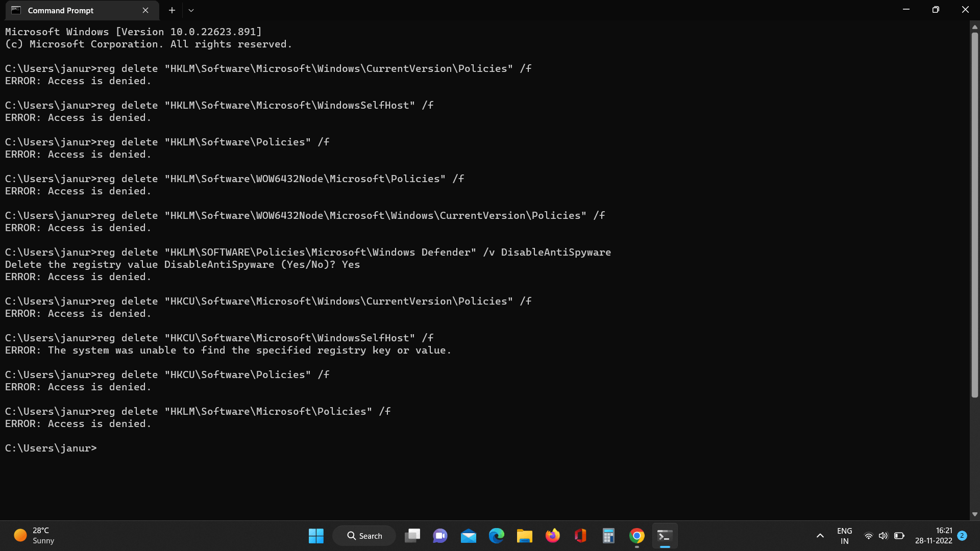Image resolution: width=980 pixels, height=551 pixels.
Task: Open the clock and date panel
Action: 933,536
